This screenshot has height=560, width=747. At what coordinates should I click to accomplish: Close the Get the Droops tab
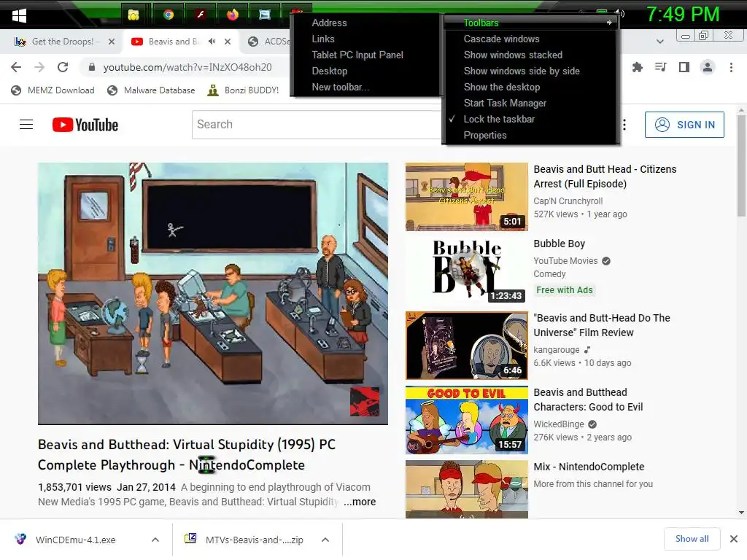coord(112,42)
